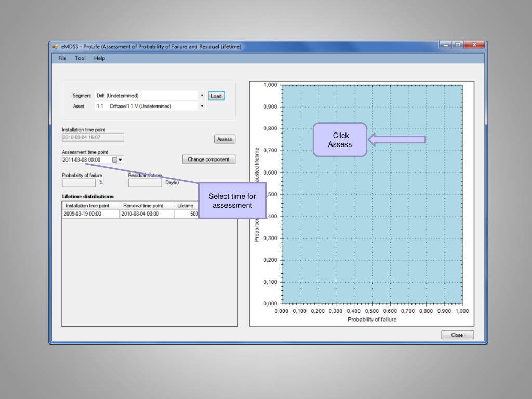Open the Help menu
The width and height of the screenshot is (532, 399).
click(99, 58)
